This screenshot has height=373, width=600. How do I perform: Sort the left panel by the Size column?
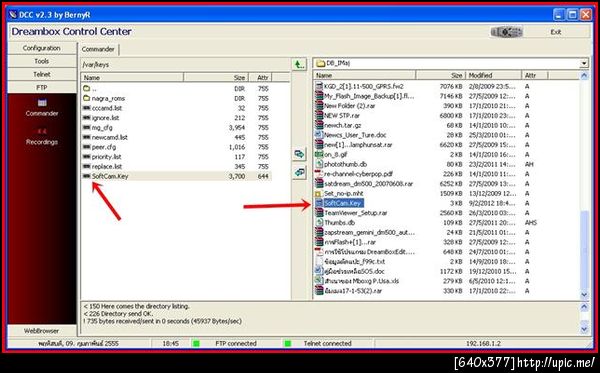coord(216,78)
